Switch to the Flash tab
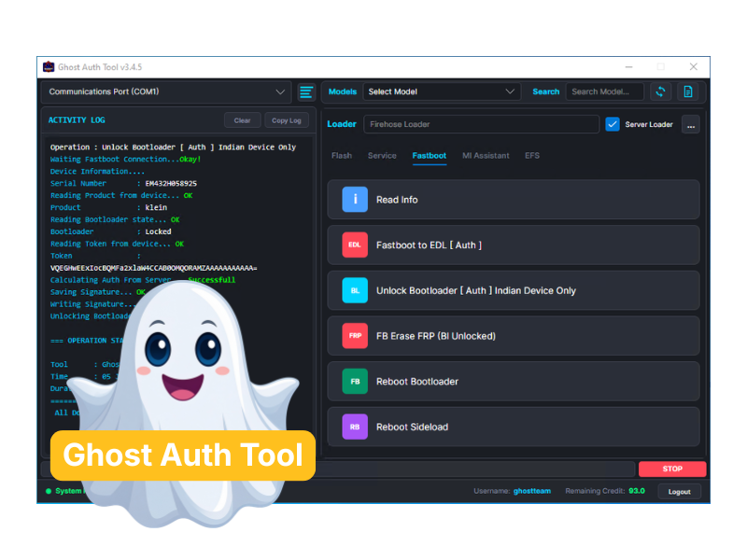Viewport: 747px width, 560px height. [342, 156]
